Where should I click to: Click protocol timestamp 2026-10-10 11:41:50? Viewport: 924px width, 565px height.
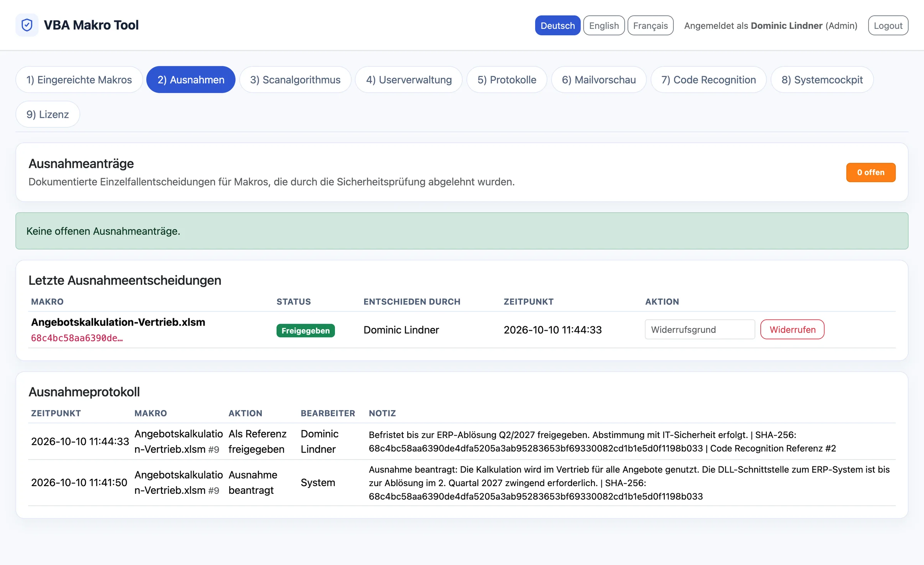79,483
